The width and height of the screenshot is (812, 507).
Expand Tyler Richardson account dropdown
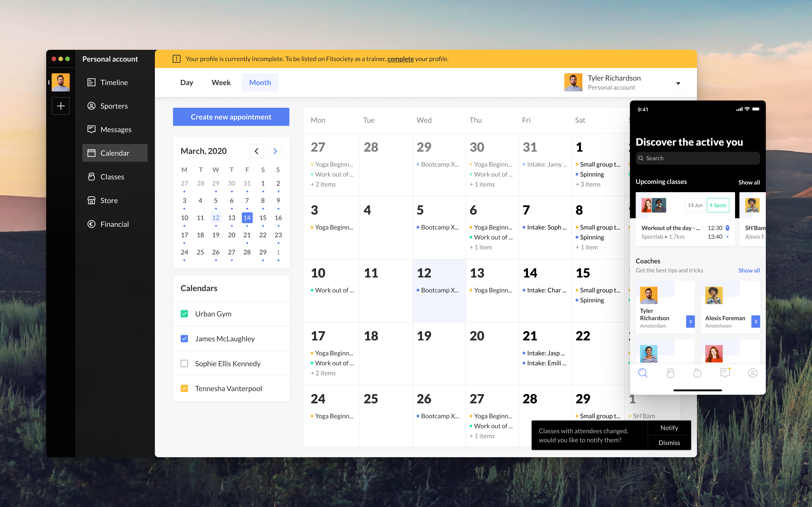678,83
